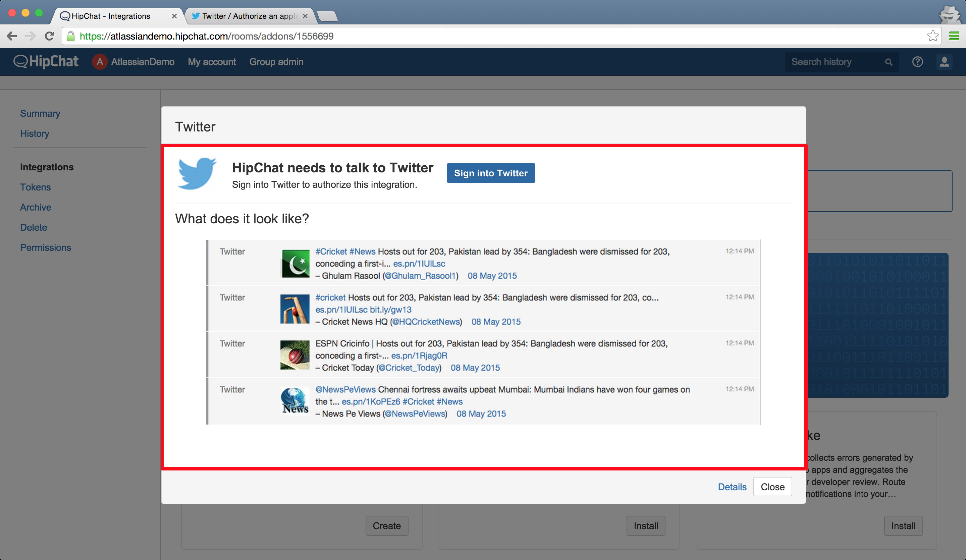The image size is (966, 560).
Task: Click @NewsPeViews mention starting fourth tweet
Action: pyautogui.click(x=345, y=389)
